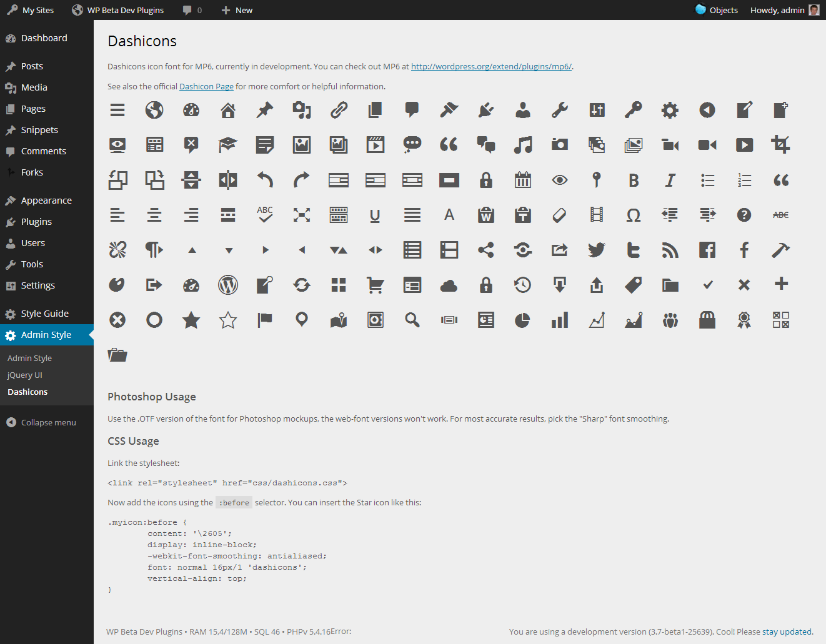
Task: Click the bold B dashicon
Action: pyautogui.click(x=634, y=180)
